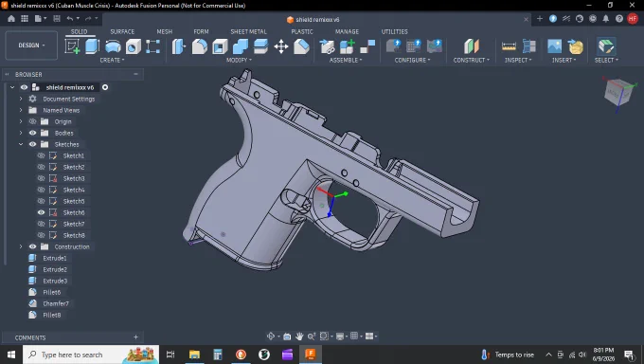Activate the Move/Copy tool

[281, 46]
